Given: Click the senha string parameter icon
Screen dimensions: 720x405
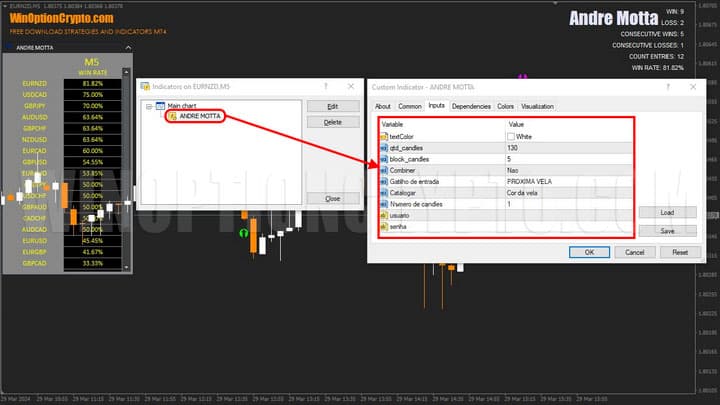Looking at the screenshot, I should (x=384, y=227).
